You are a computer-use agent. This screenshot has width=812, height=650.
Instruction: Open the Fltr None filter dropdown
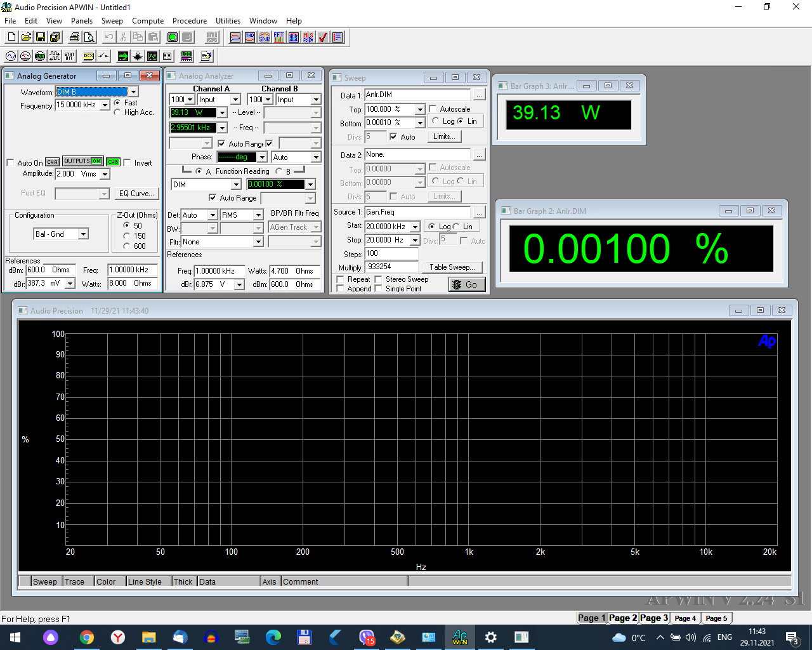(258, 242)
